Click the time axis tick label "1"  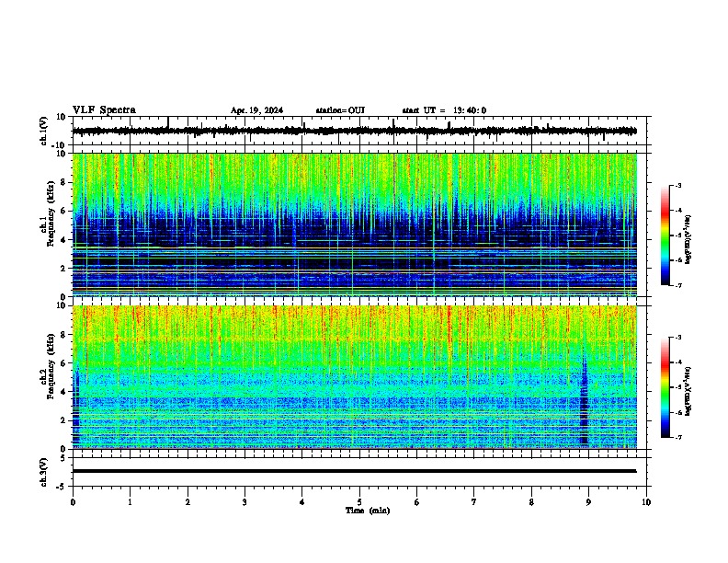(x=130, y=502)
